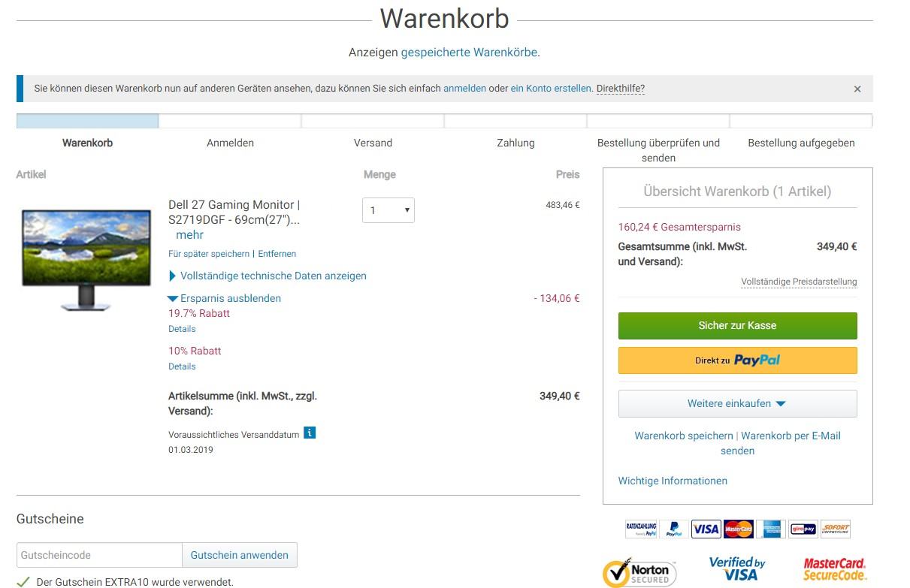Screen dimensions: 910x588
Task: Expand Vollständige technische Daten anzeigen
Action: 268,276
